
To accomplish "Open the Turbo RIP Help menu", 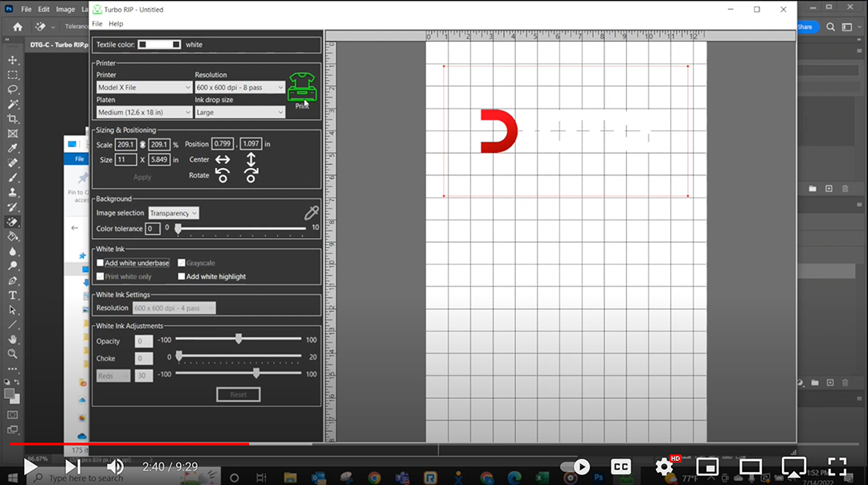I will coord(116,24).
